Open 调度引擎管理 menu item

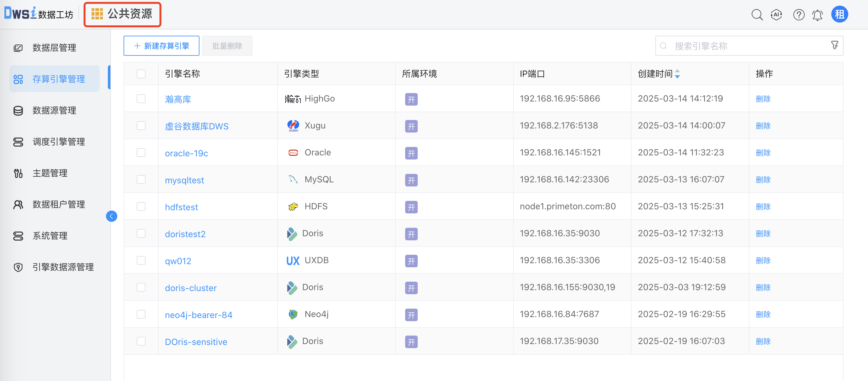coord(58,142)
